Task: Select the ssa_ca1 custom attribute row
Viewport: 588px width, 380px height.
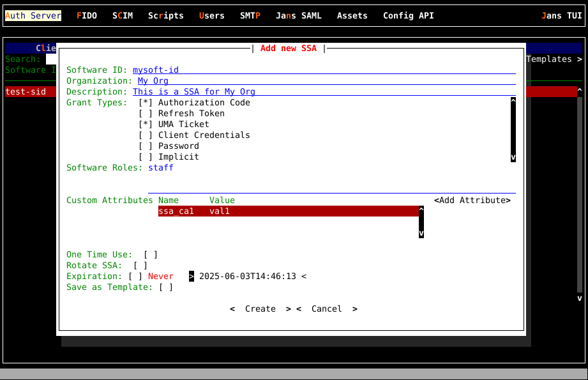Action: coord(287,211)
